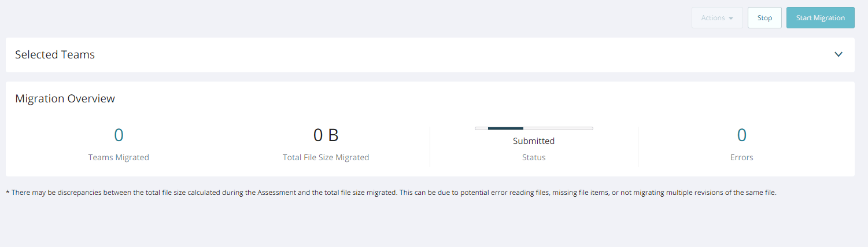Click the Teams Migrated label
This screenshot has height=247, width=868.
[119, 157]
